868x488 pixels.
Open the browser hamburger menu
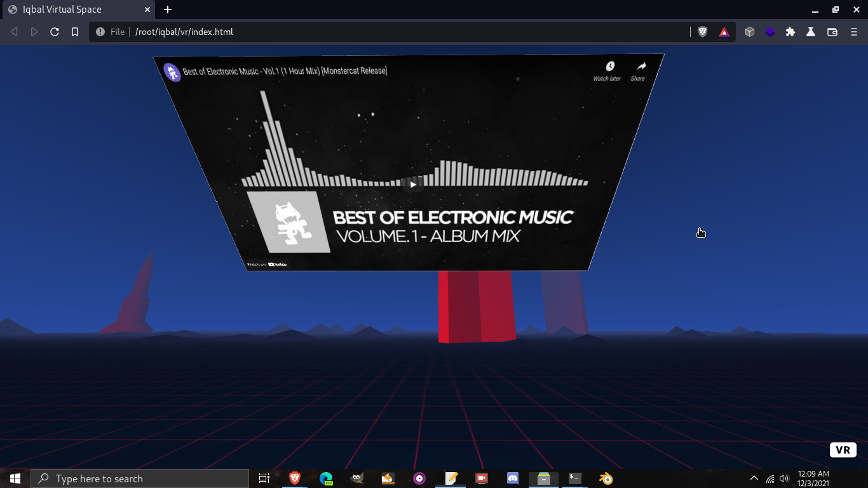pos(854,32)
